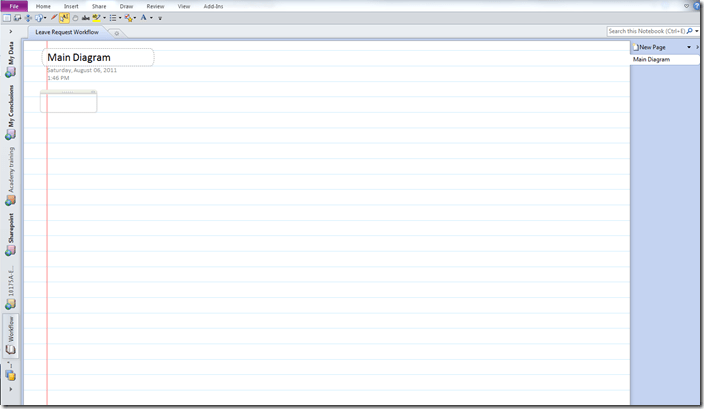Switch to the Draw ribbon tab

point(126,6)
